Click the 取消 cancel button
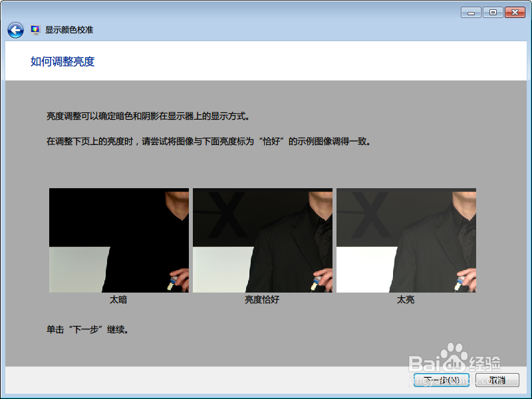The image size is (532, 399). (x=496, y=380)
